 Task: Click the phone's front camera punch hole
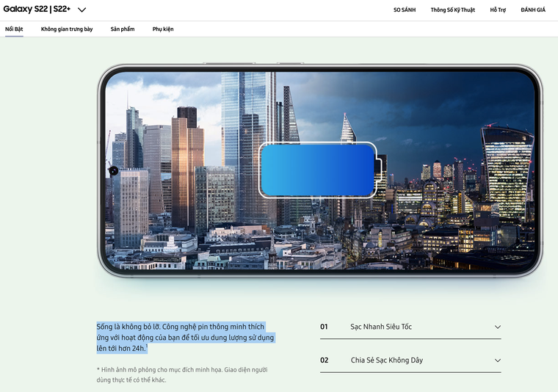113,170
